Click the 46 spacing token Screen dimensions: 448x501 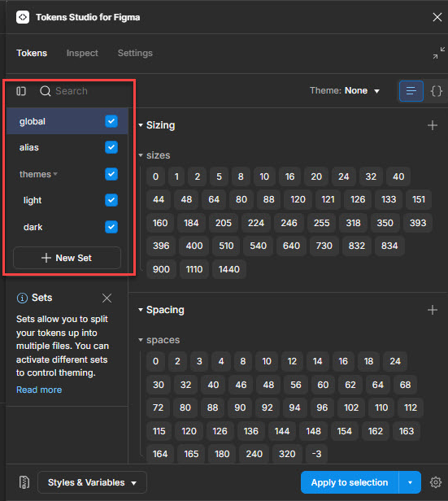pos(241,385)
